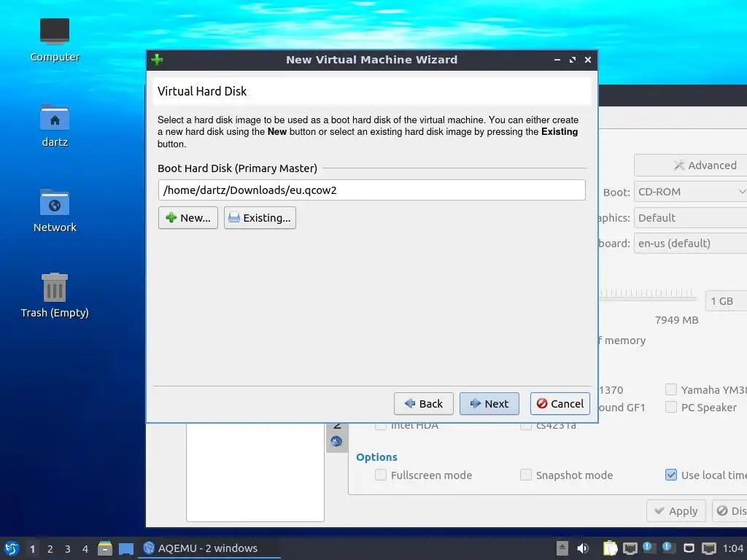
Task: Minimize the wizard window
Action: click(x=557, y=60)
